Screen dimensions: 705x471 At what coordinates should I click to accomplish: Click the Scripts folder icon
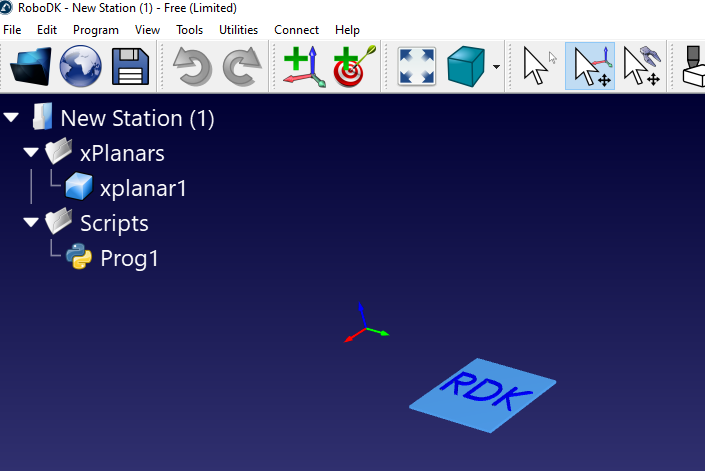click(x=58, y=221)
